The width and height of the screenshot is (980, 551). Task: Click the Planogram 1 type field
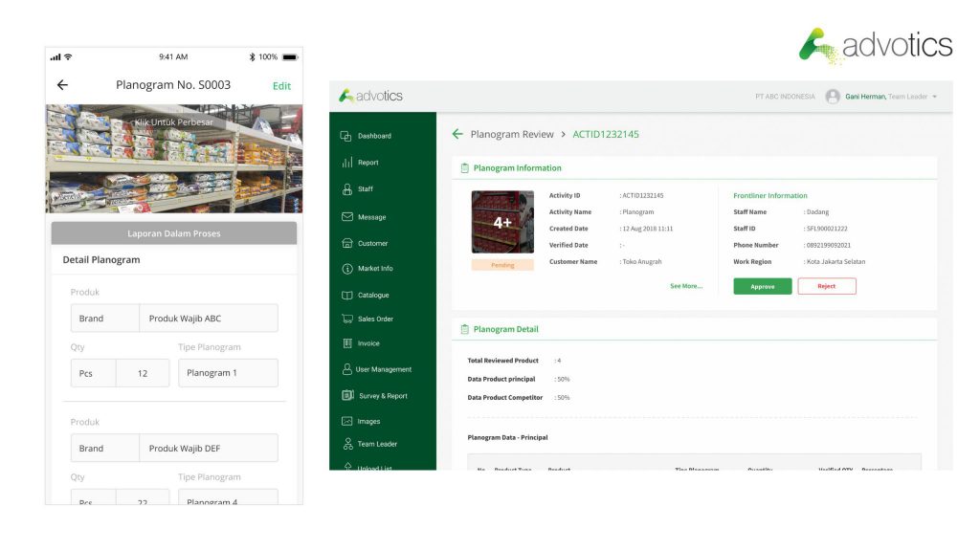coord(228,373)
